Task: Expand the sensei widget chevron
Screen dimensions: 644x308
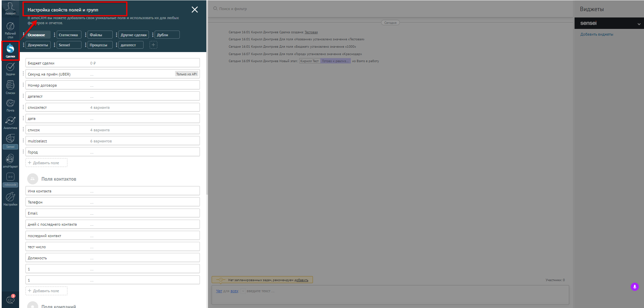Action: 639,24
